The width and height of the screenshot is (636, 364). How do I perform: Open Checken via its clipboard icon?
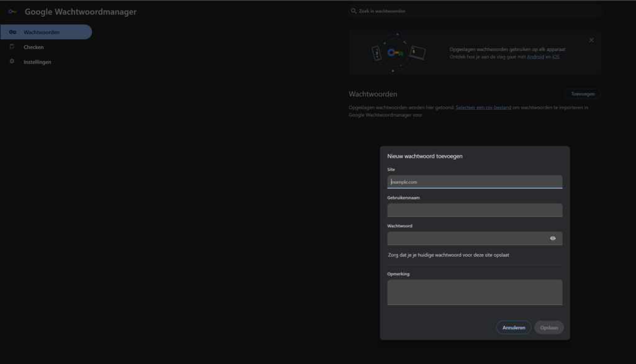point(12,47)
